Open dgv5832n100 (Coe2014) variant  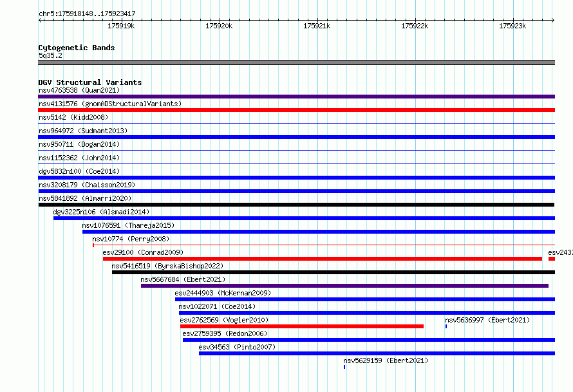[79, 171]
